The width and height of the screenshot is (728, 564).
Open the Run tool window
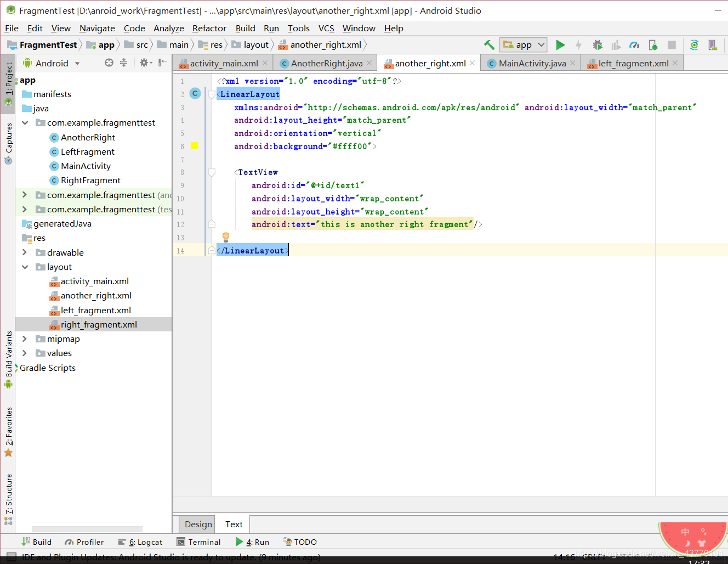point(252,542)
